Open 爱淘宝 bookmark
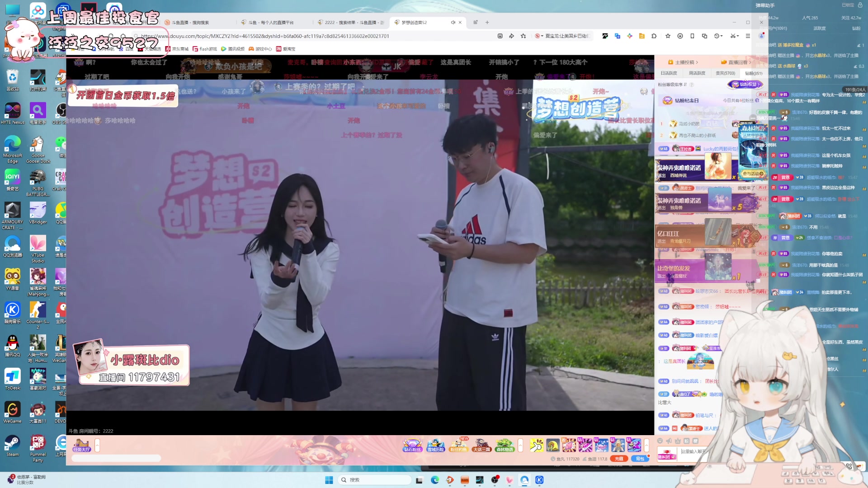Image resolution: width=868 pixels, height=488 pixels. (286, 49)
